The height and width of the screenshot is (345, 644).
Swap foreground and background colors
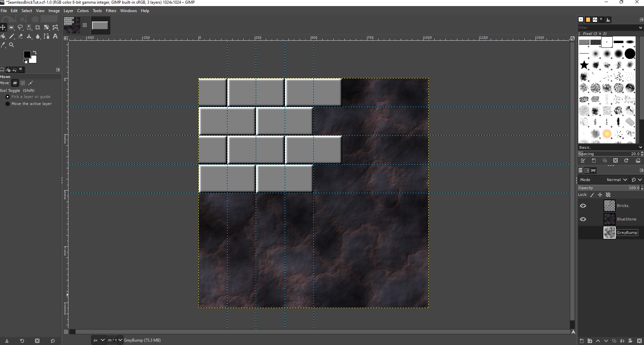[x=35, y=52]
